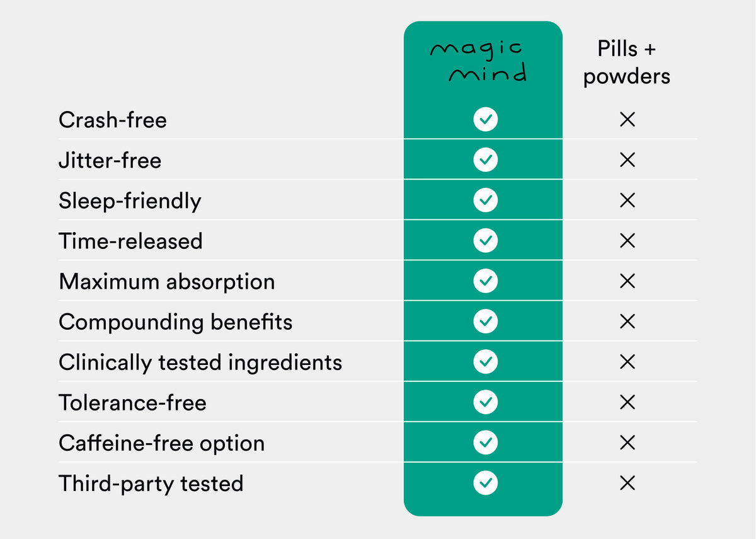The width and height of the screenshot is (756, 539).
Task: Click the X mark for Caffeine-free option
Action: pos(627,443)
